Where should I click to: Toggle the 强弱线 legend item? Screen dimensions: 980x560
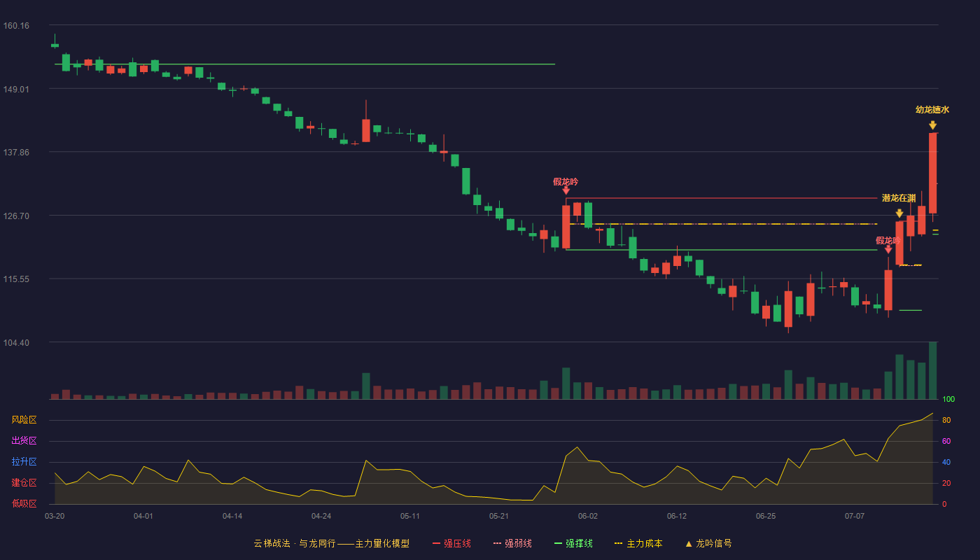tap(512, 543)
